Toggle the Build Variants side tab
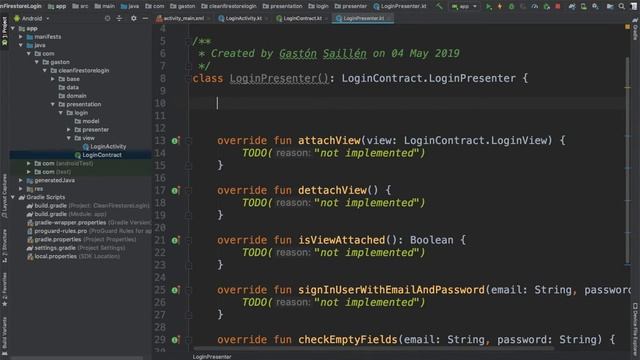Screen dimensions: 640x360 (x=4, y=335)
